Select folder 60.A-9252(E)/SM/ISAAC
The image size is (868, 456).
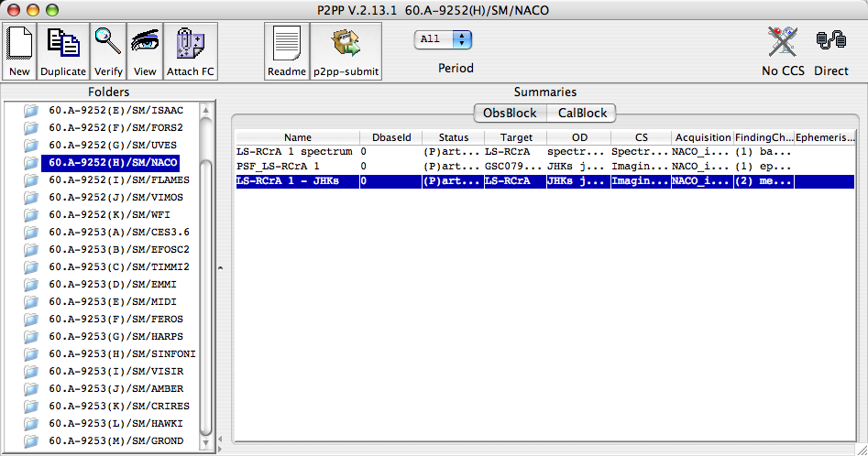coord(115,110)
